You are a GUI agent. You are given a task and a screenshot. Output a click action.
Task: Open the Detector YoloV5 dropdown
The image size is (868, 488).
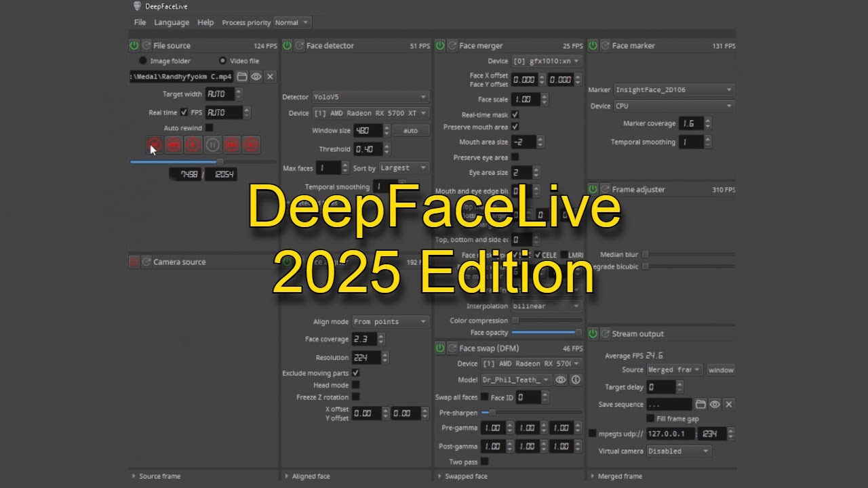[x=370, y=97]
